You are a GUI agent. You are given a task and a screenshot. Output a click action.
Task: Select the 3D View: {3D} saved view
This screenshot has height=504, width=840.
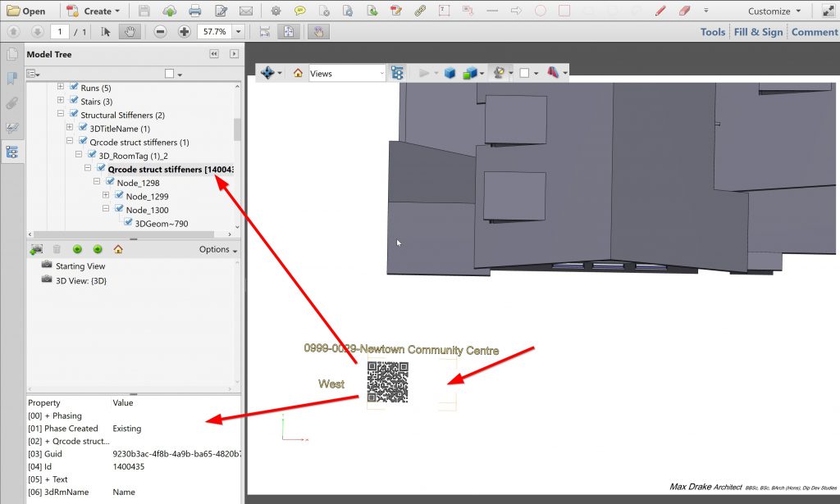tap(80, 280)
